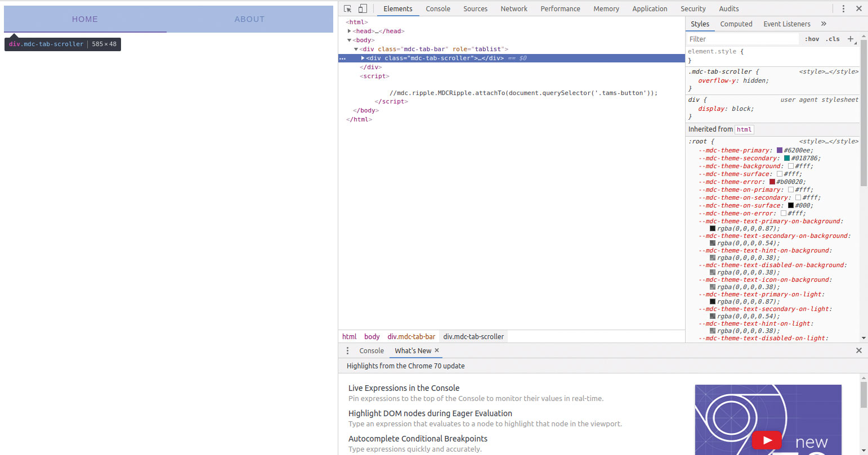The width and height of the screenshot is (868, 455).
Task: Open the Performance tab
Action: (x=560, y=8)
